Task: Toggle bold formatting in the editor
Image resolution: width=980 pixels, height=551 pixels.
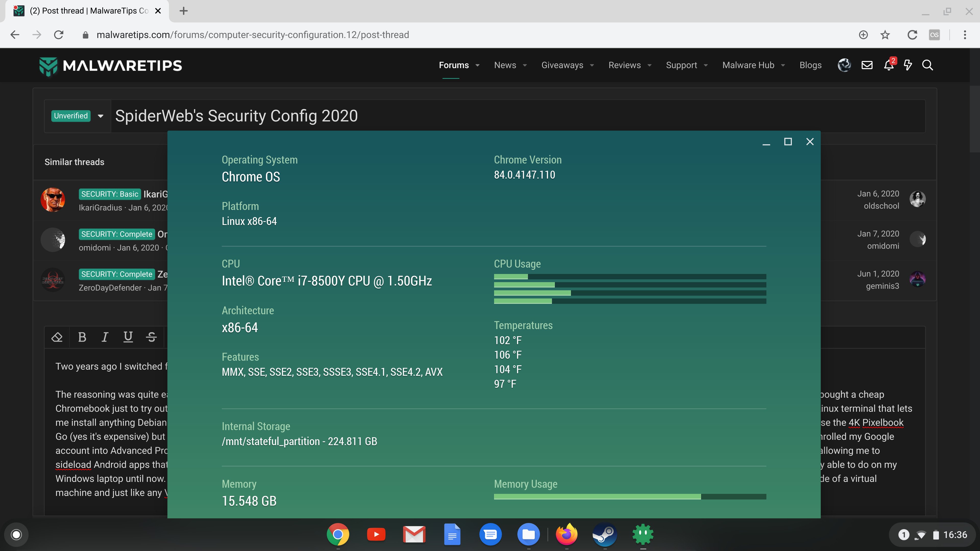Action: coord(82,337)
